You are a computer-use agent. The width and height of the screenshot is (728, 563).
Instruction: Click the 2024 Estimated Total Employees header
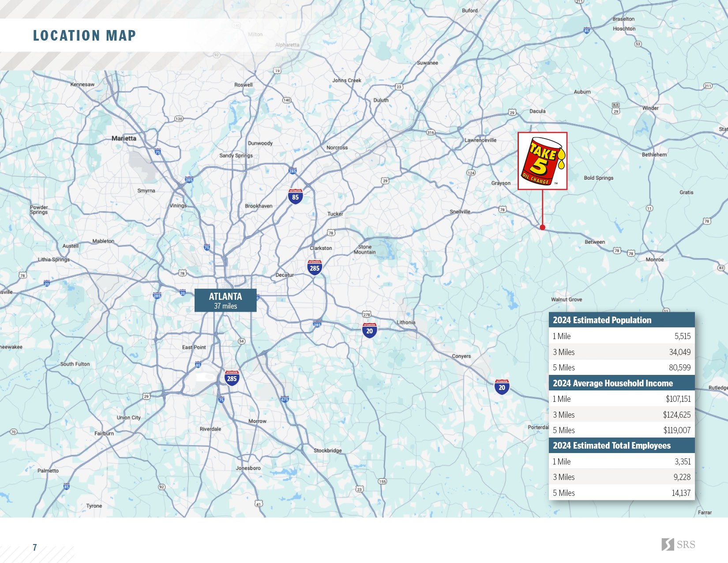pos(621,446)
